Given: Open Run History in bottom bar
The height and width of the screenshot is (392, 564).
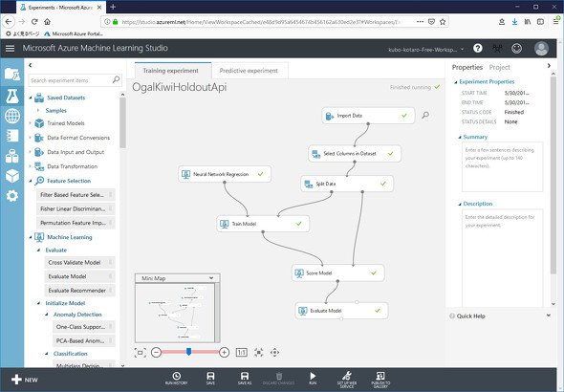Looking at the screenshot, I should (x=176, y=379).
